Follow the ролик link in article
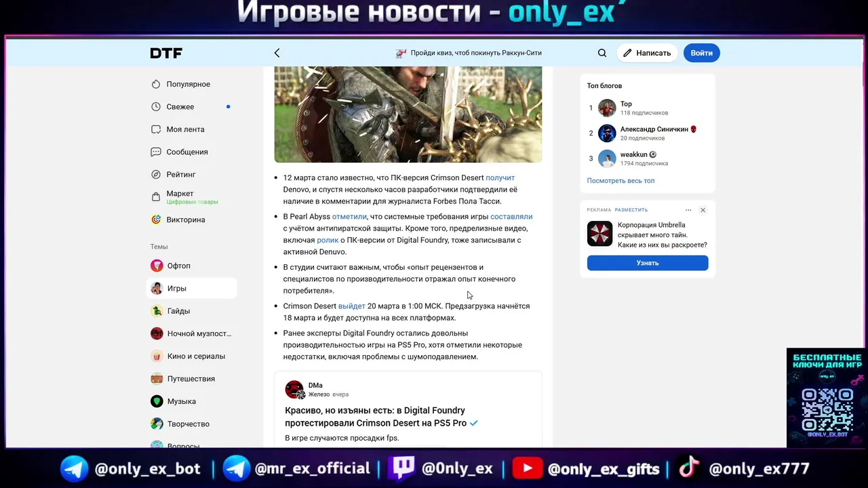 tap(328, 240)
